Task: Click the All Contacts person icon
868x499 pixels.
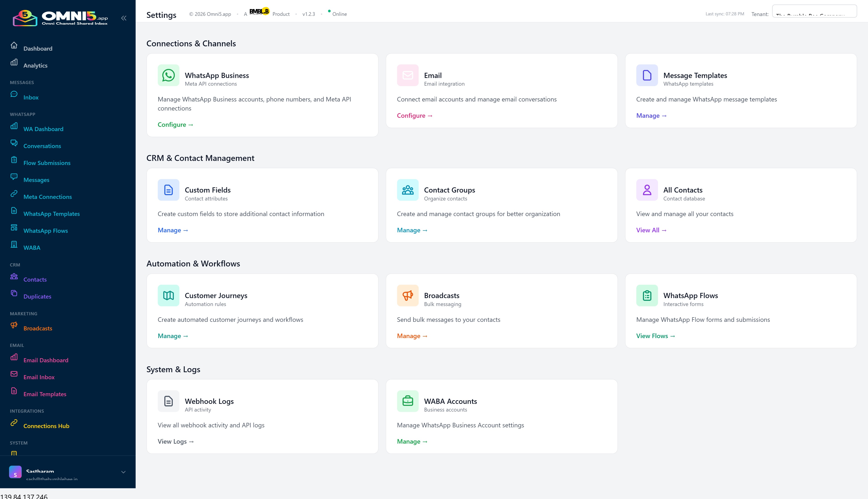Action: [647, 190]
